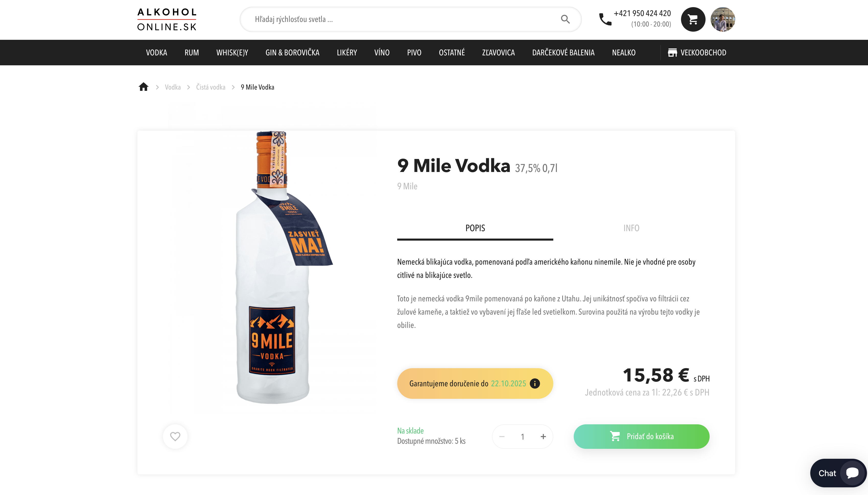The width and height of the screenshot is (868, 495).
Task: Click the phone handset icon
Action: pos(605,19)
